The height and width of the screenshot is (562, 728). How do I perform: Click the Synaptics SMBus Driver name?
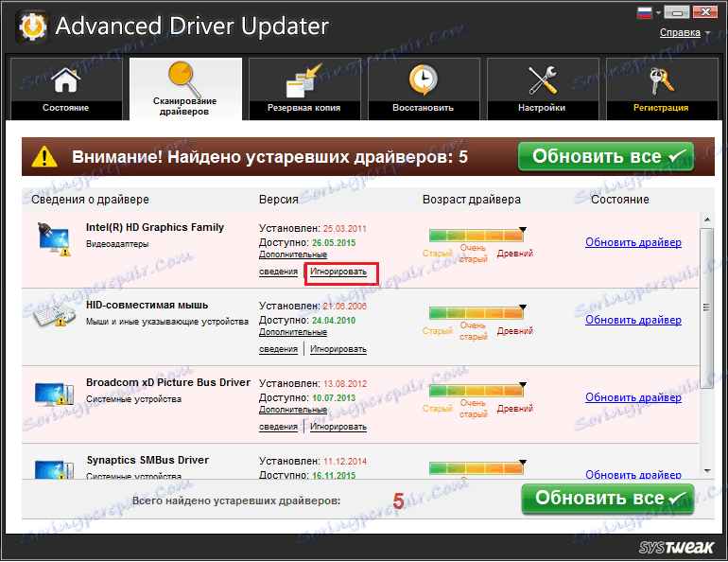click(147, 460)
